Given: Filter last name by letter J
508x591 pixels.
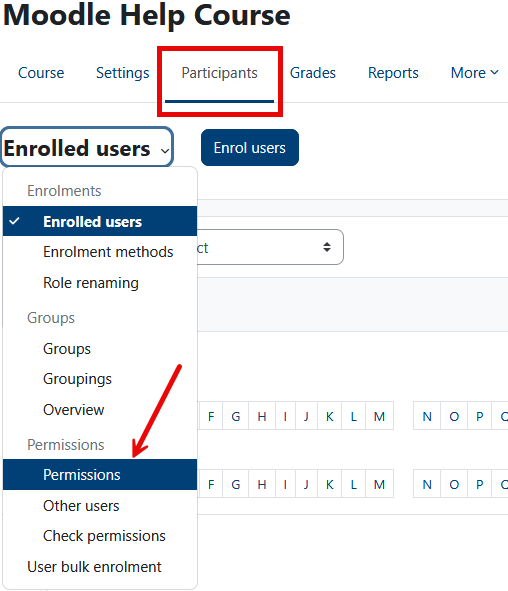Looking at the screenshot, I should (x=306, y=484).
